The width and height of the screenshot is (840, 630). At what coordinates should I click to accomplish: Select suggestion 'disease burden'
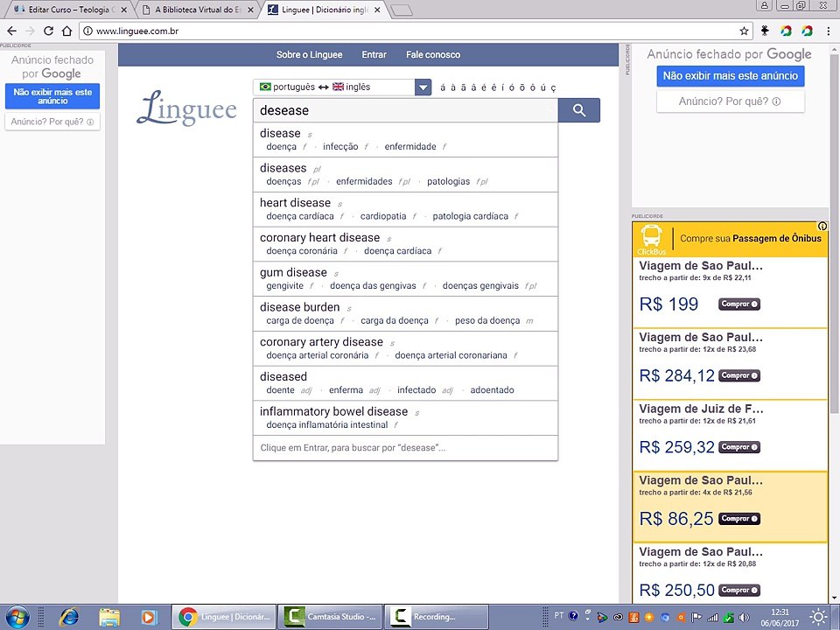tap(405, 314)
